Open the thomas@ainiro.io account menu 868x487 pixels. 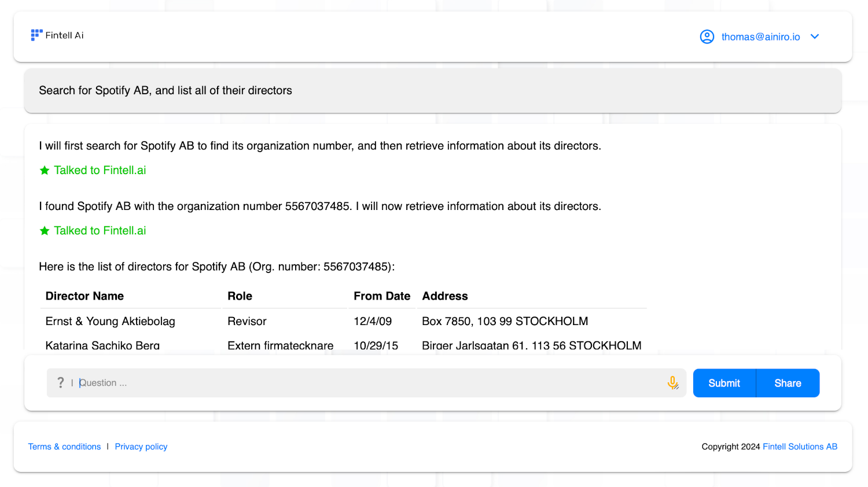tap(760, 36)
